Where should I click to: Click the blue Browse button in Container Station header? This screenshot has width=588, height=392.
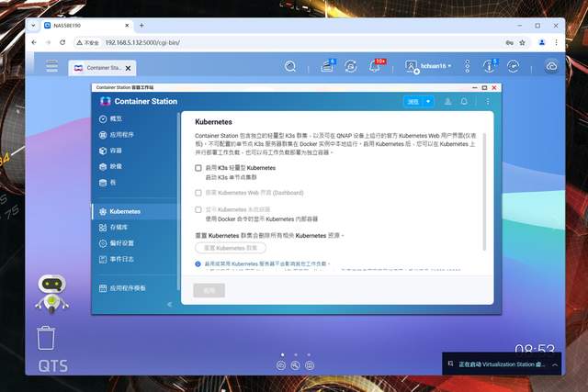(413, 102)
